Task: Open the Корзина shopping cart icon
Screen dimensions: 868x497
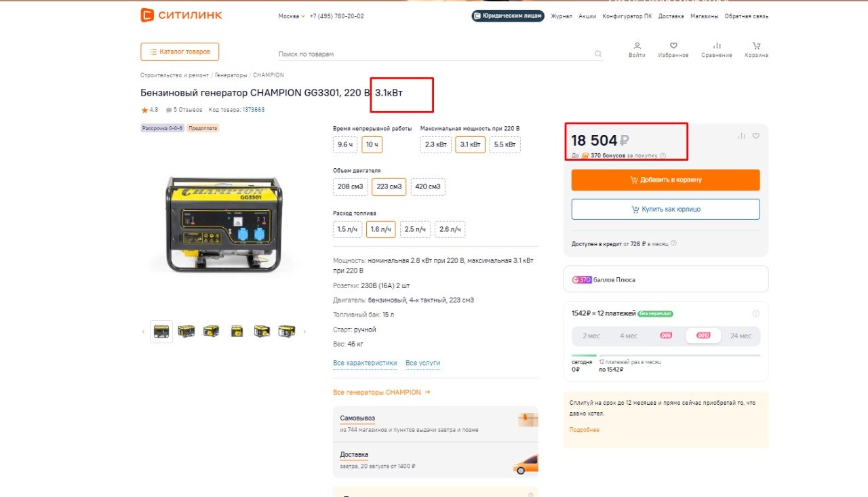Action: (756, 46)
